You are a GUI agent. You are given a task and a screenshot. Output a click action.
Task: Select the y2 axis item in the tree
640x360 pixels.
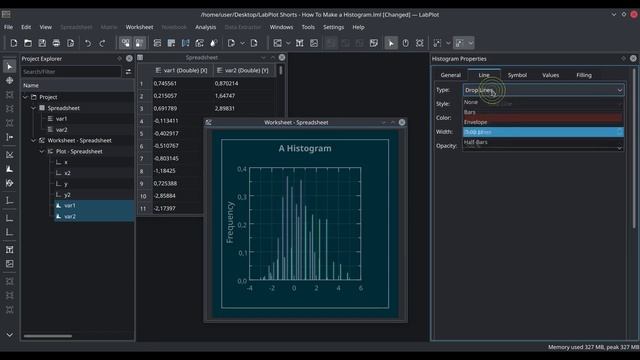coord(67,195)
